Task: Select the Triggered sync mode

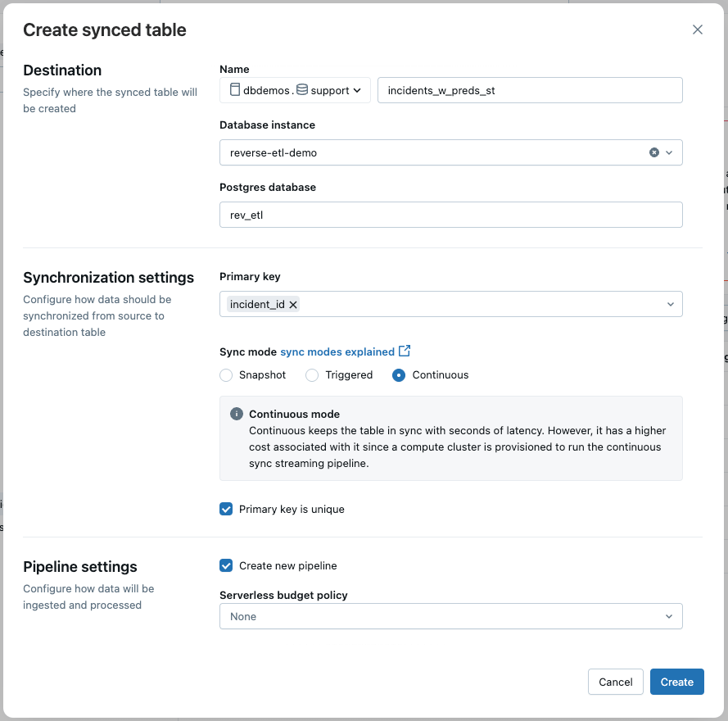Action: pos(312,375)
